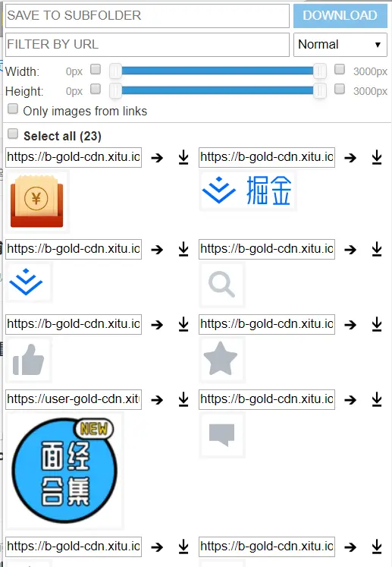Open the Juejin logo image in new tab

pyautogui.click(x=350, y=158)
